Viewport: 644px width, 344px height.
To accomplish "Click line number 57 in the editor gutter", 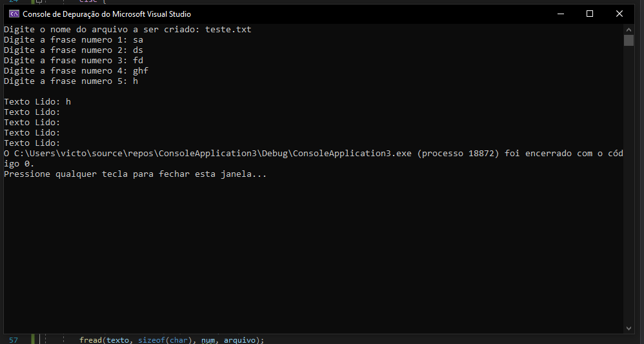I will tap(14, 340).
